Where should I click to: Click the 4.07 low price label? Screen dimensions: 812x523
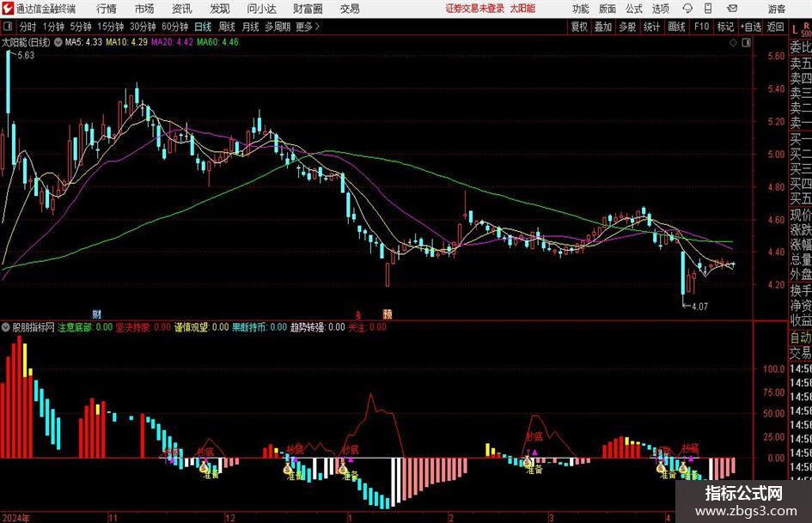click(x=699, y=307)
